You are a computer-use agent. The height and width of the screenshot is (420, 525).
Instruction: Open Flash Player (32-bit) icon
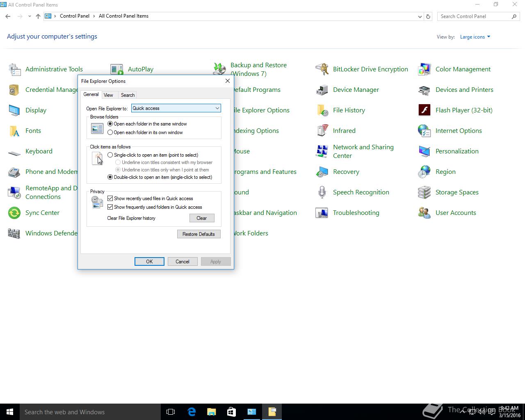pyautogui.click(x=425, y=110)
